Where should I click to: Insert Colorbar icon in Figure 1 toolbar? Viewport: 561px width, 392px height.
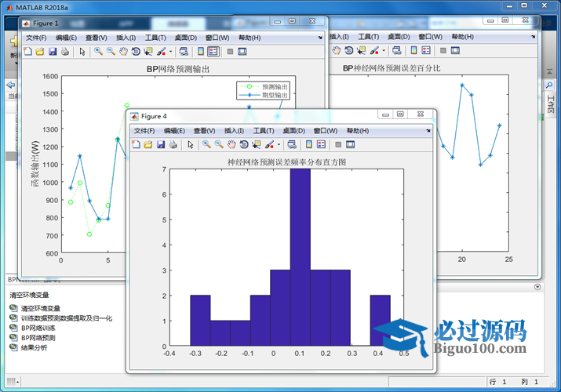pos(201,52)
